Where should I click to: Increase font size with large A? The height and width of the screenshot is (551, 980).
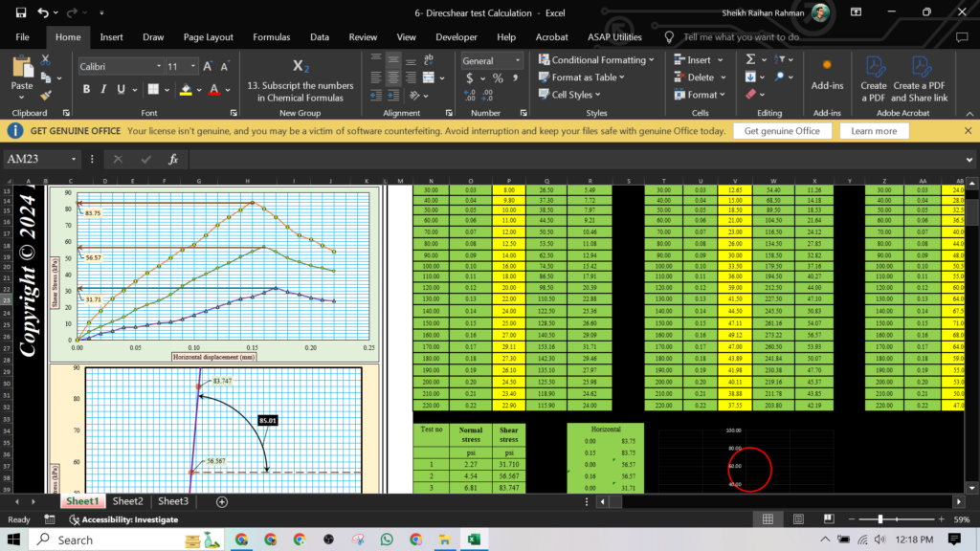(208, 66)
